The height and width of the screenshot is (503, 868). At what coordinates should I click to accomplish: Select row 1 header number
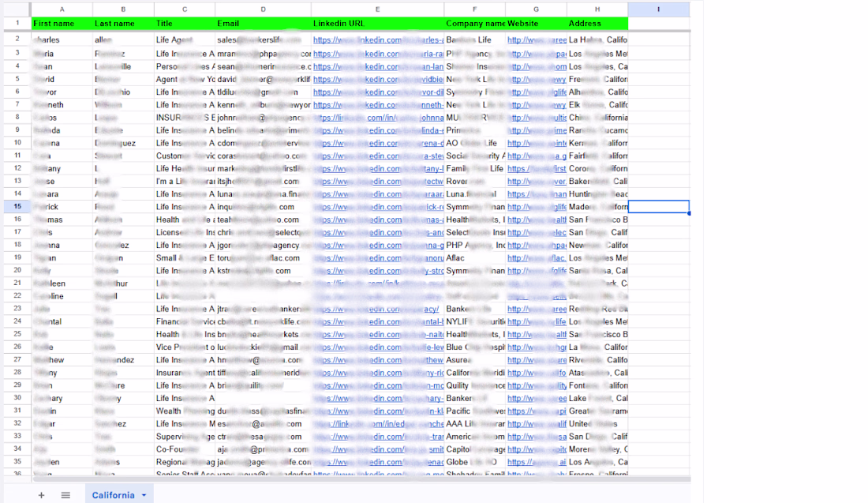(x=17, y=23)
